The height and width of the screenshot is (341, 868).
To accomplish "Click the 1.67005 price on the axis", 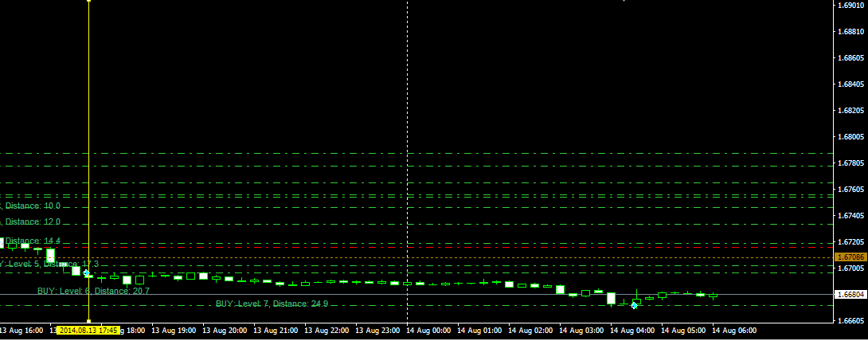I will coord(851,268).
